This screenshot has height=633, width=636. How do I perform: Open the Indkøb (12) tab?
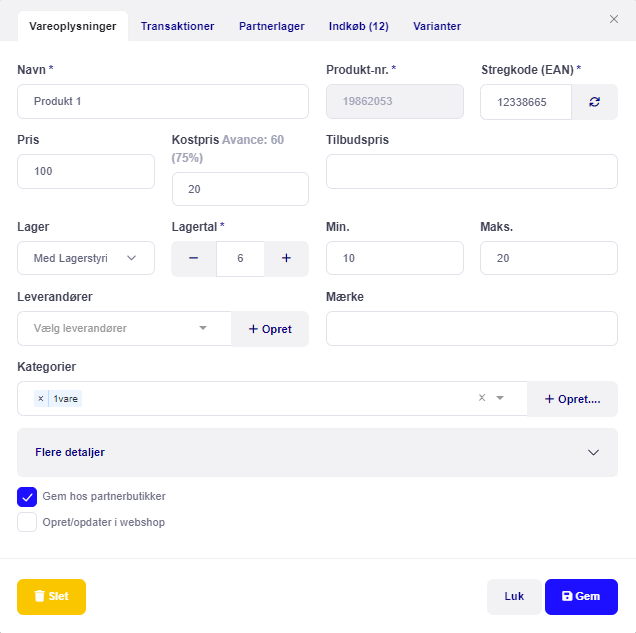(x=359, y=26)
